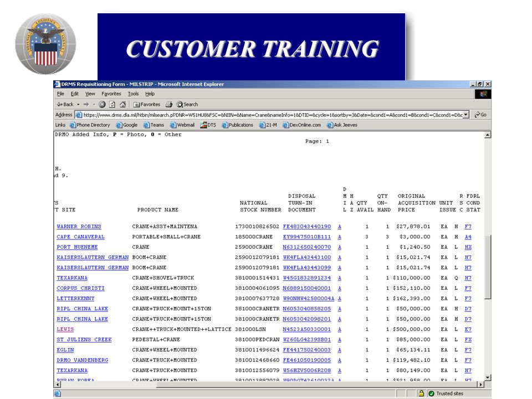Viewport: 532px width, 399px height.
Task: Click condition code A4 in CAPE CANAVERAL row
Action: tap(468, 237)
